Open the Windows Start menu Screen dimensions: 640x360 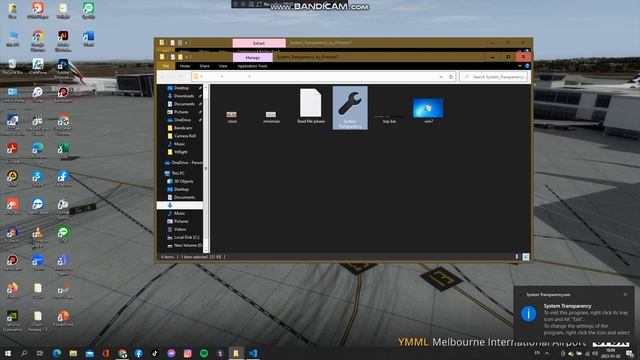(x=7, y=353)
